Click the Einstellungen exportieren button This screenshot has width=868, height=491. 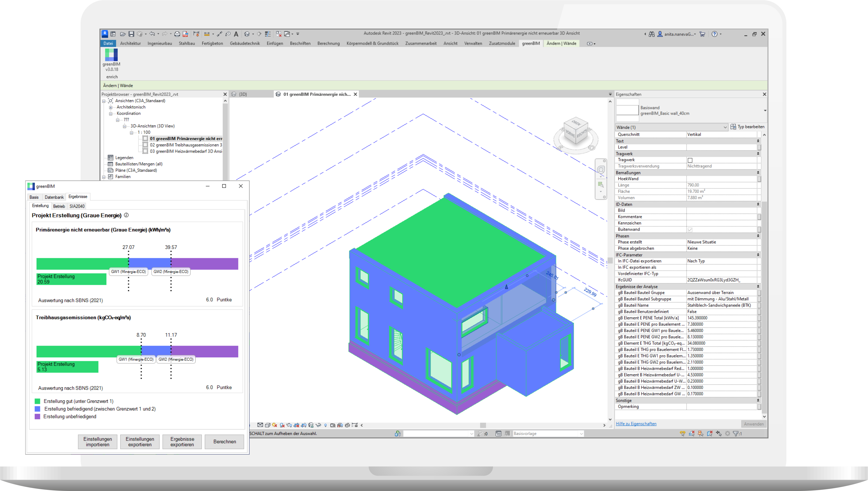[x=140, y=442]
